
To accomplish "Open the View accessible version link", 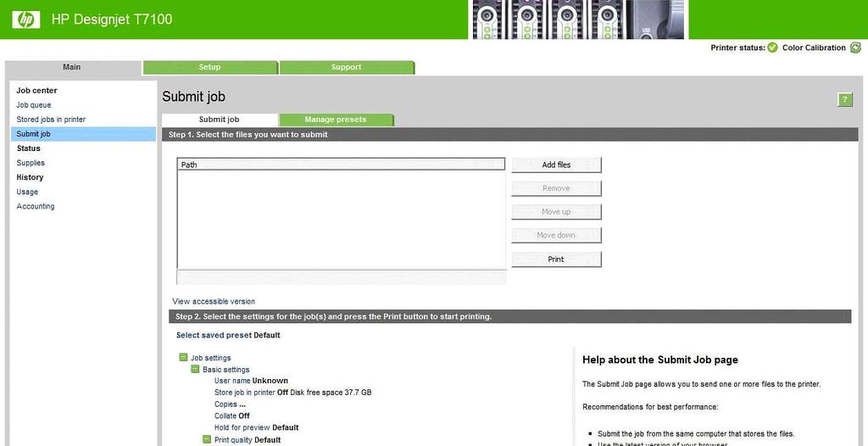I will click(214, 301).
